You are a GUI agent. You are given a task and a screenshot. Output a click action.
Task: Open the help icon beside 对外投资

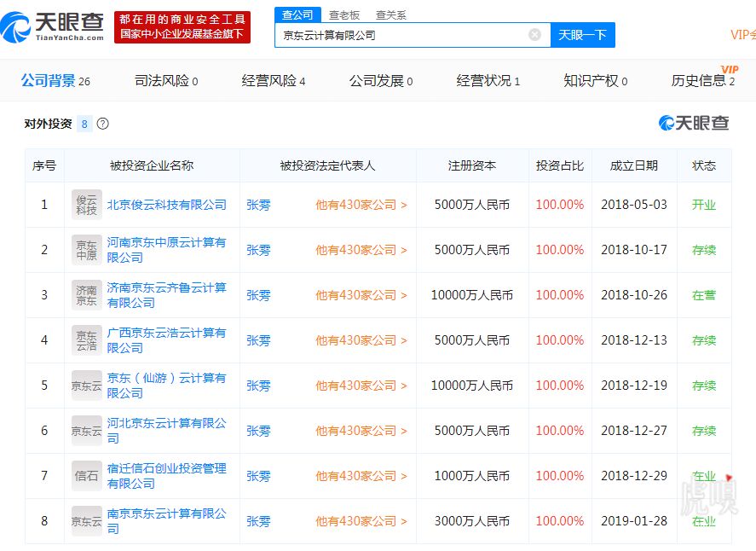(102, 124)
